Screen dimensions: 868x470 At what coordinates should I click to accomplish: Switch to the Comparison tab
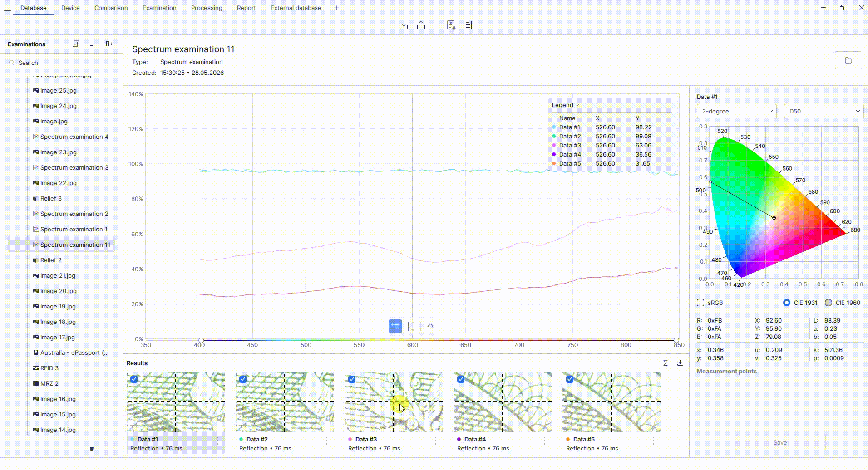[x=111, y=8]
